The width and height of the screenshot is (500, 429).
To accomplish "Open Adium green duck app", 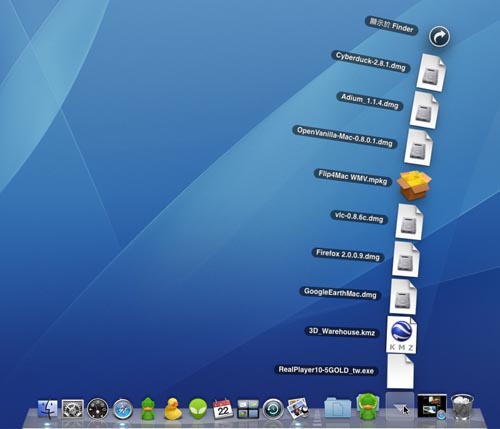I will (148, 408).
